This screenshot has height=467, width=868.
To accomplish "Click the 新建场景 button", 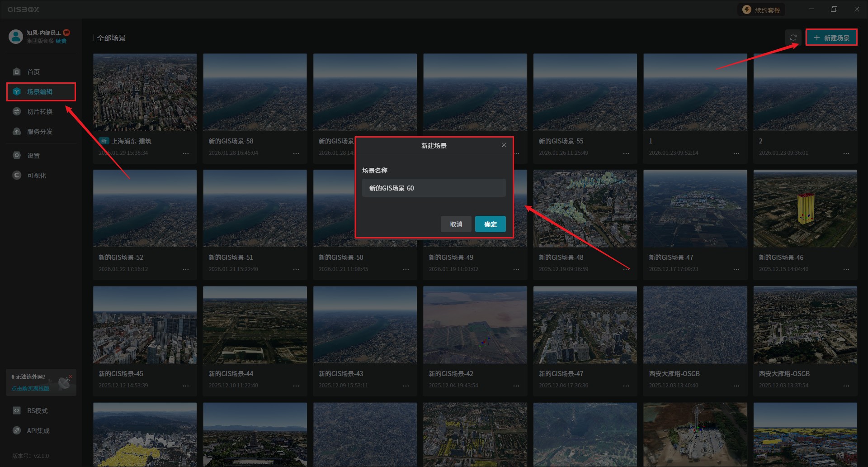I will 831,38.
